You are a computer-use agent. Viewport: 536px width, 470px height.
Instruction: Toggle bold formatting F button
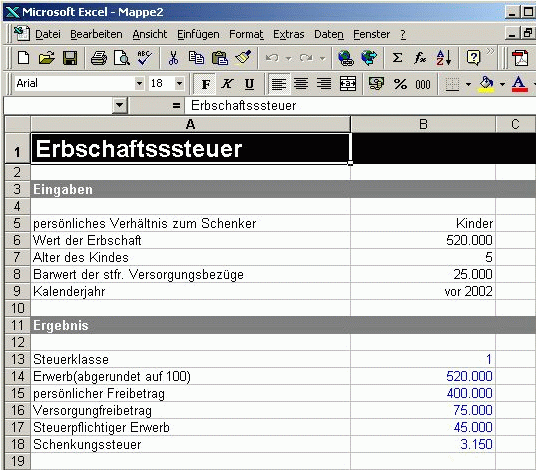[x=205, y=84]
